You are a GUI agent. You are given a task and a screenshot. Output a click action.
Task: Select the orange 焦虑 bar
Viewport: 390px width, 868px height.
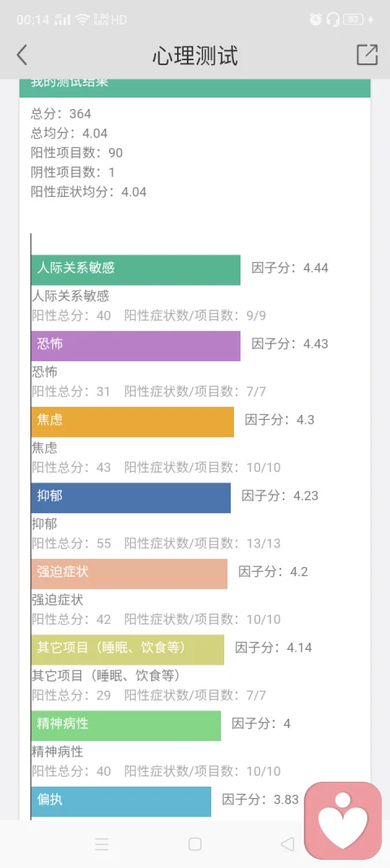[x=132, y=422]
